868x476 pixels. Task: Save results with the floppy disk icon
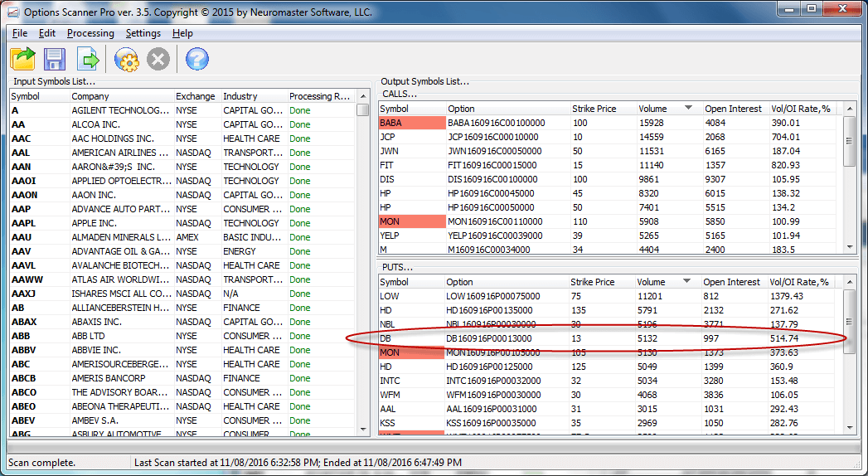pos(55,59)
